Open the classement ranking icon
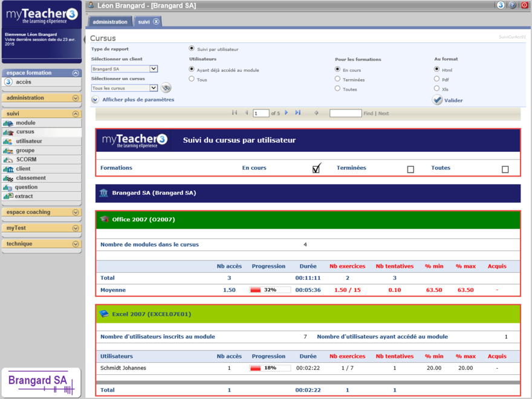The width and height of the screenshot is (532, 399). (x=8, y=178)
